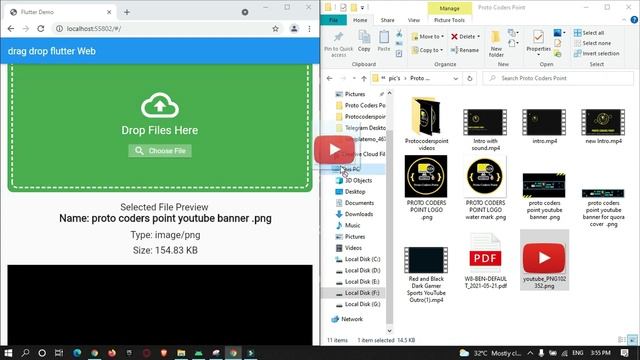Image resolution: width=640 pixels, height=360 pixels.
Task: Open recent locations dropdown arrow
Action: (x=354, y=78)
